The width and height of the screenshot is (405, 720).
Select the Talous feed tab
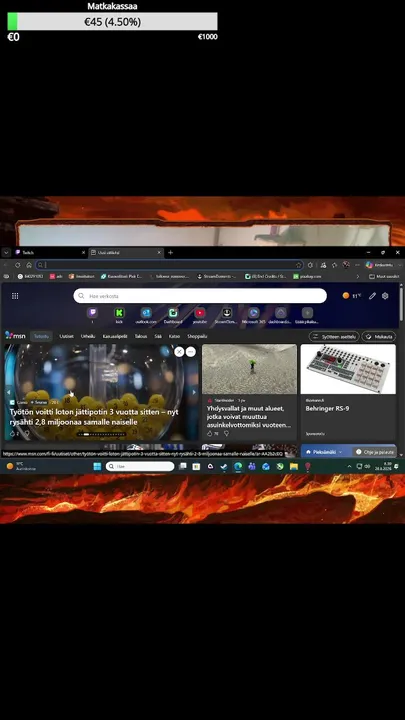pos(141,337)
